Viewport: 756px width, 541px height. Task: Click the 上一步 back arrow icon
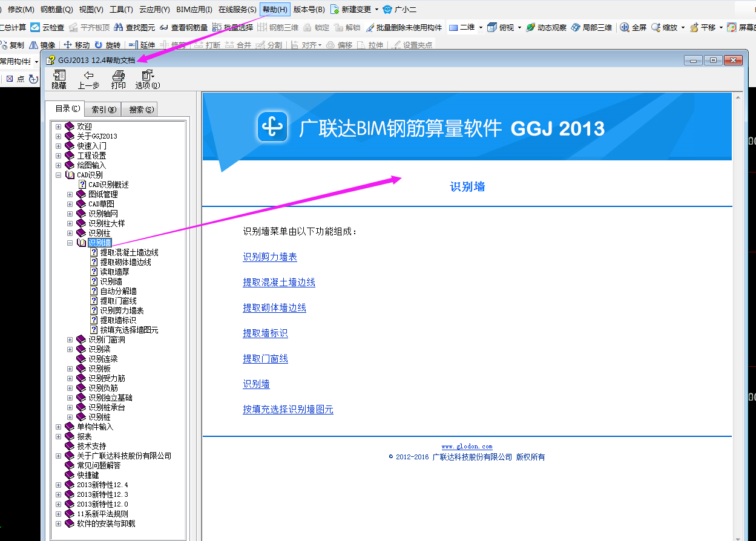click(88, 75)
